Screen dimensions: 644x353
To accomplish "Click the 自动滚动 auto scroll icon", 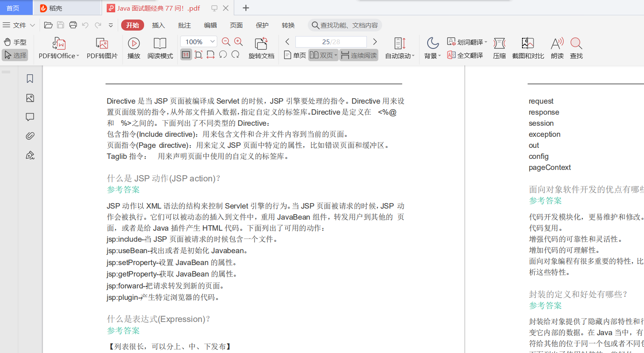I will [400, 43].
